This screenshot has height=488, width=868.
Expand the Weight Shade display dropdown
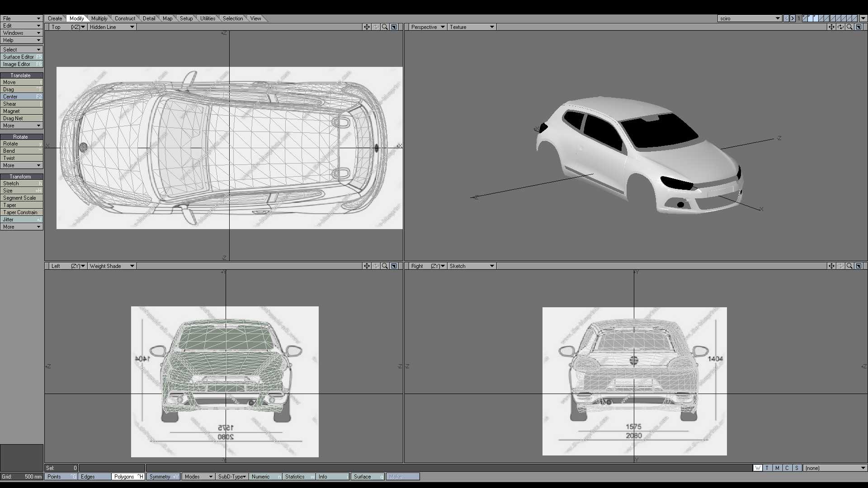click(x=112, y=266)
